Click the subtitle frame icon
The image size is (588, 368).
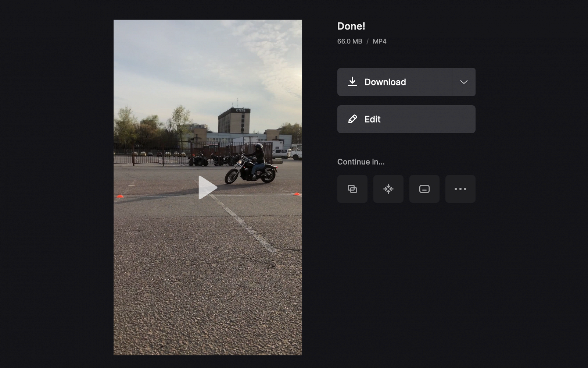(x=424, y=189)
